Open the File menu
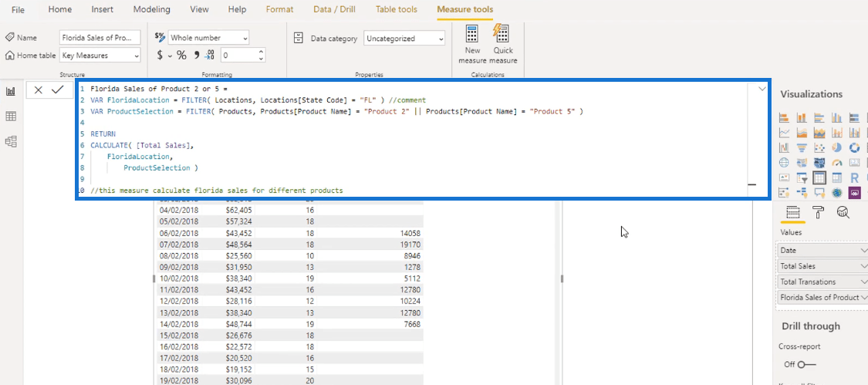The image size is (868, 385). click(x=18, y=9)
